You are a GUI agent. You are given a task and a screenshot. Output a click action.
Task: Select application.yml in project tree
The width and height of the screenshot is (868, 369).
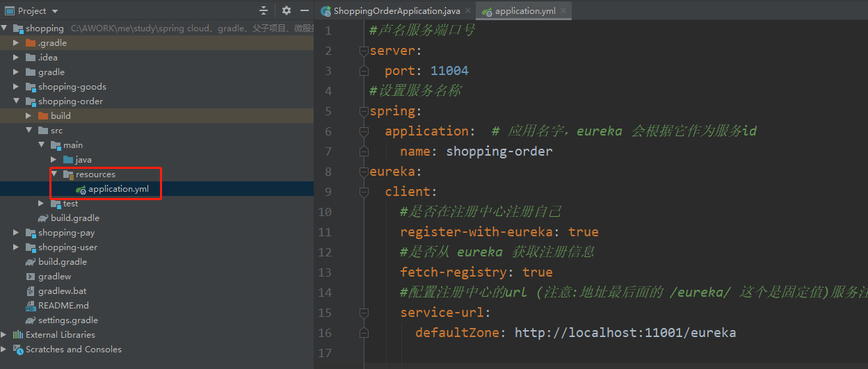(x=118, y=189)
